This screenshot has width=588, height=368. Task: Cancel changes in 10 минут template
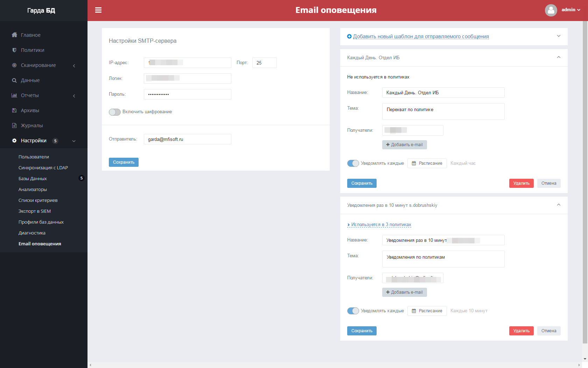click(548, 331)
